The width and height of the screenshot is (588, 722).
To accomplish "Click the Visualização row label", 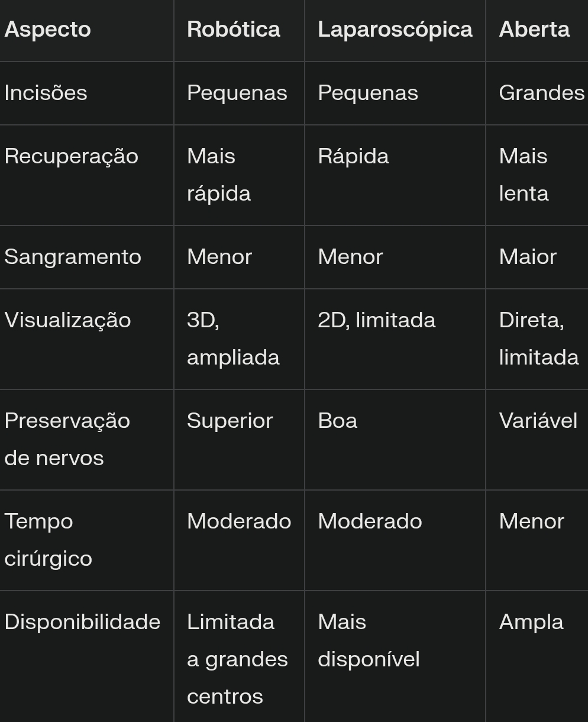I will click(x=67, y=320).
